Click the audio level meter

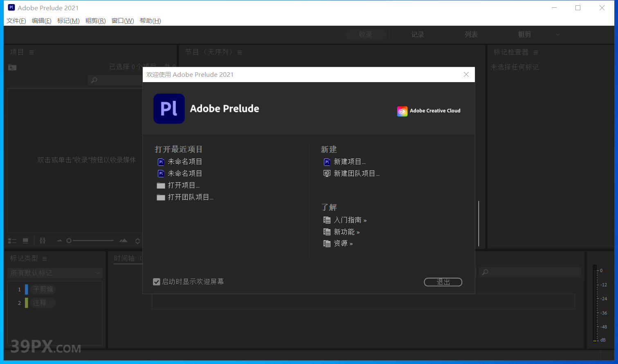pyautogui.click(x=595, y=303)
